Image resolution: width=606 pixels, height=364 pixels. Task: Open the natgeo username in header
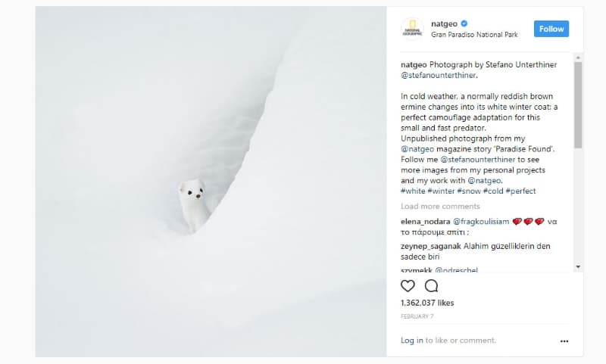(x=444, y=24)
